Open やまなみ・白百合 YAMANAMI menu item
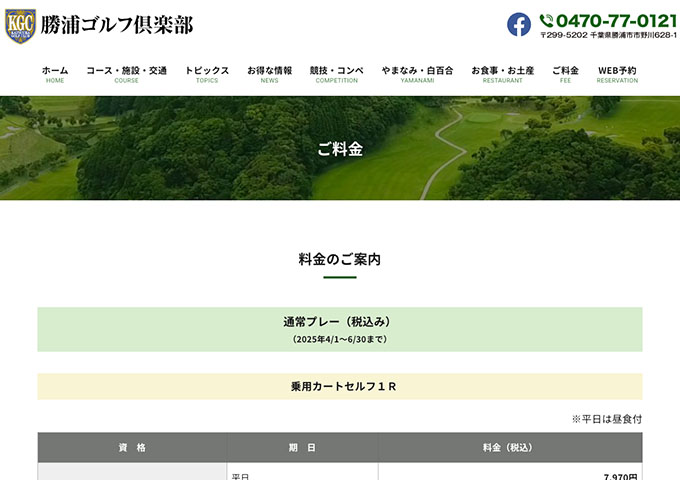The width and height of the screenshot is (680, 480). (x=417, y=74)
